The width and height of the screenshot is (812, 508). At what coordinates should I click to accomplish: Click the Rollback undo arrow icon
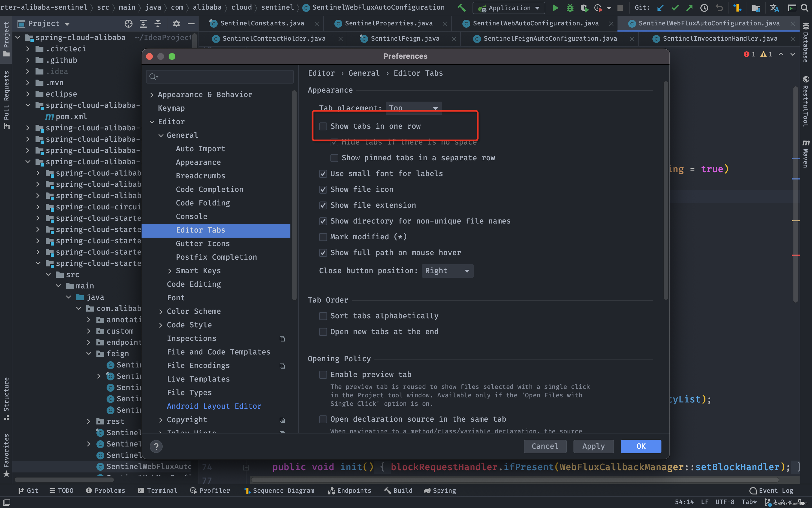[x=719, y=8]
